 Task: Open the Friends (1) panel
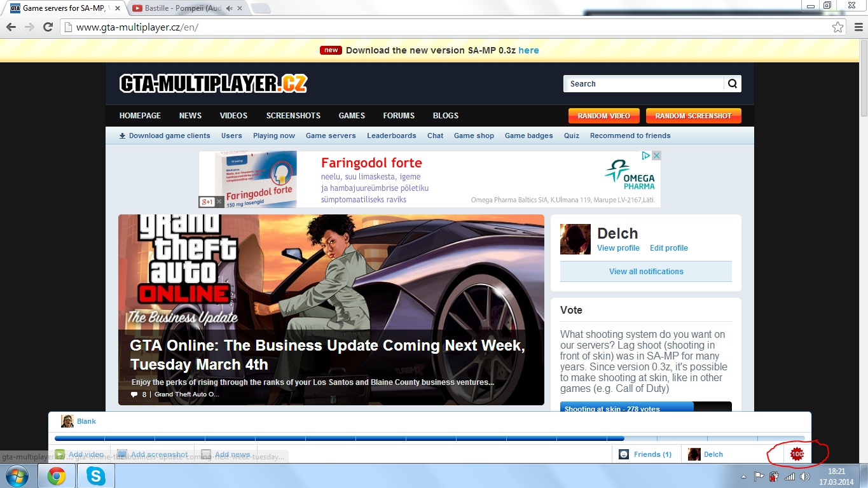[x=647, y=454]
